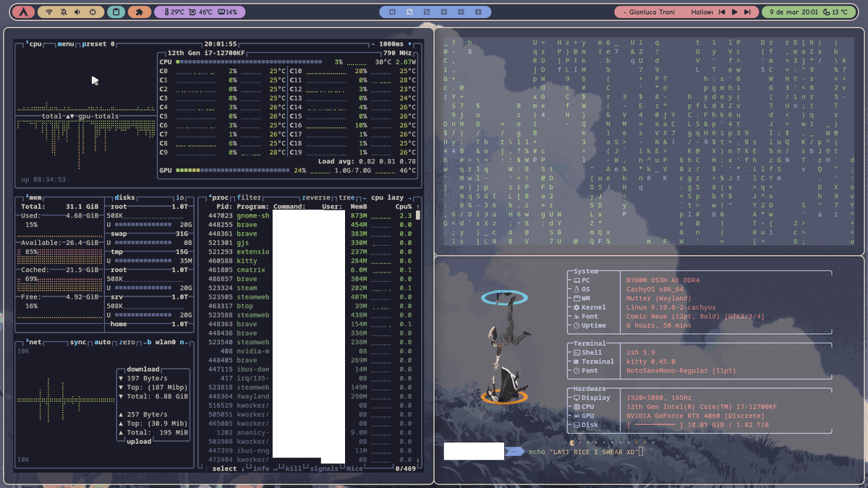The height and width of the screenshot is (488, 868).
Task: Click the orange puzzle-piece extensions icon
Action: tap(140, 12)
